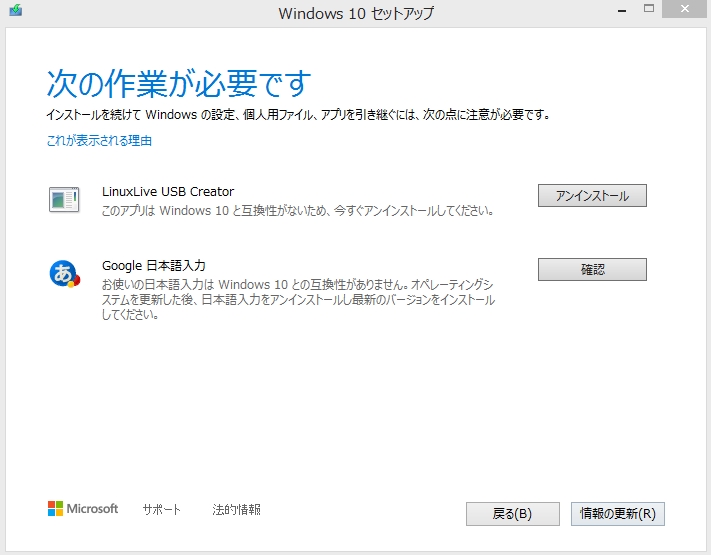The width and height of the screenshot is (711, 555).
Task: Click 確認 button for Google 日本語入力
Action: click(592, 270)
